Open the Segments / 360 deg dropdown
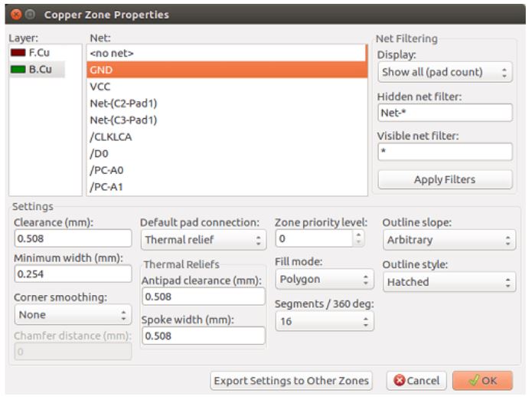 tap(325, 321)
